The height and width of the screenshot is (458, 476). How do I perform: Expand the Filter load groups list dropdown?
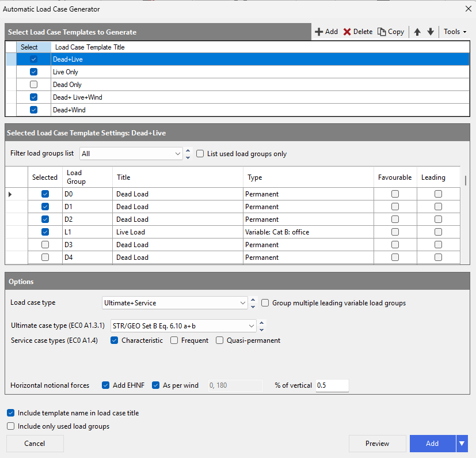[x=177, y=154]
